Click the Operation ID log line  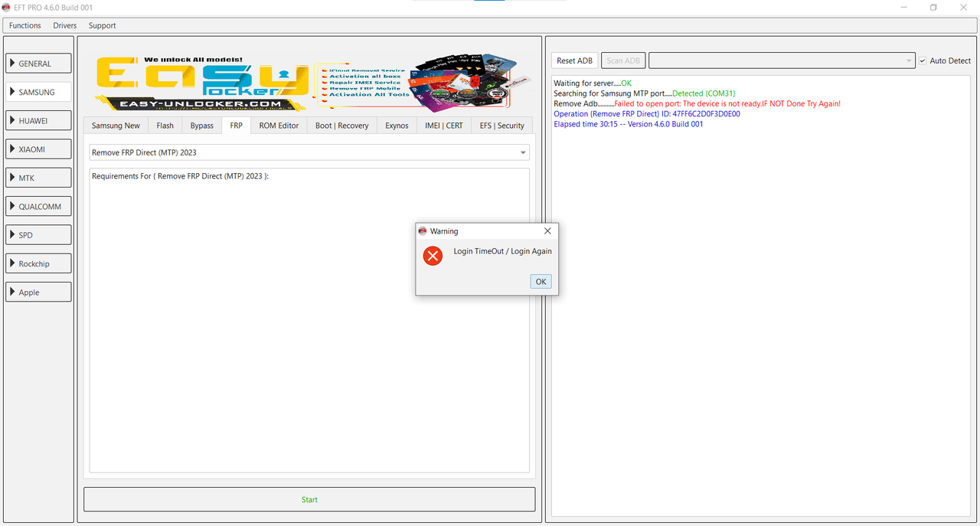point(647,114)
